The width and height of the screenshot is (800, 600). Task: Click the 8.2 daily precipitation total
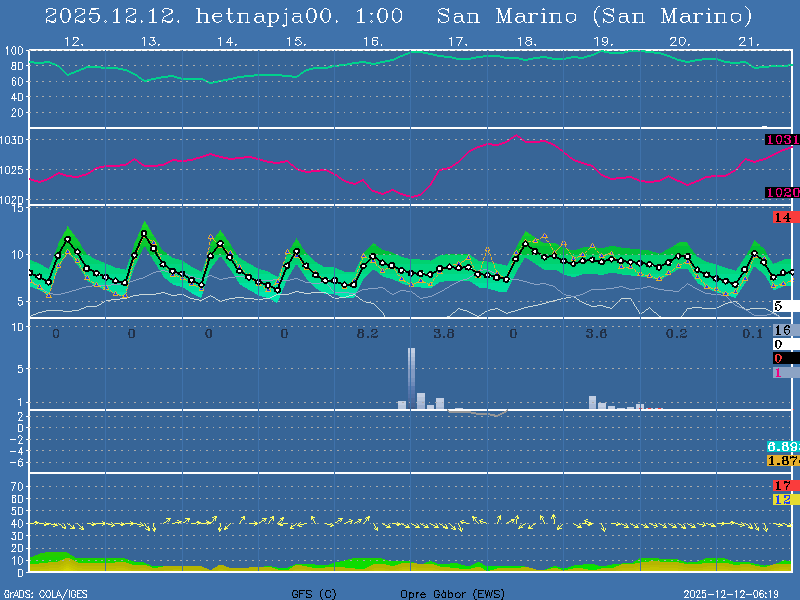(x=367, y=334)
